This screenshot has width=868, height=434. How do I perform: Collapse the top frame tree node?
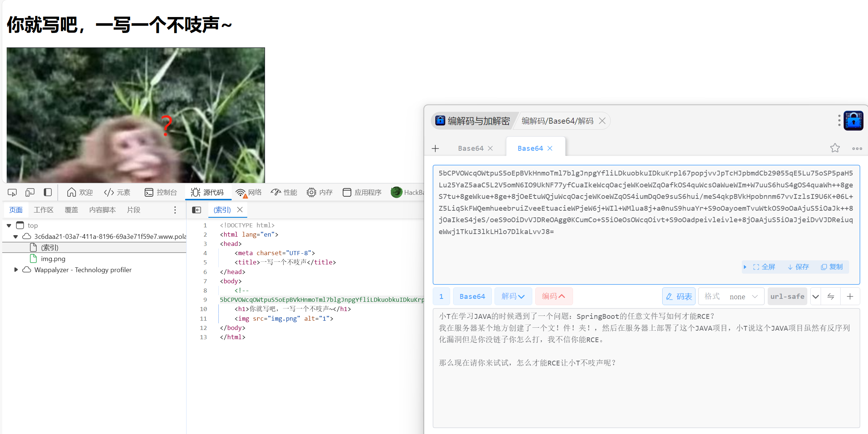[x=9, y=226]
